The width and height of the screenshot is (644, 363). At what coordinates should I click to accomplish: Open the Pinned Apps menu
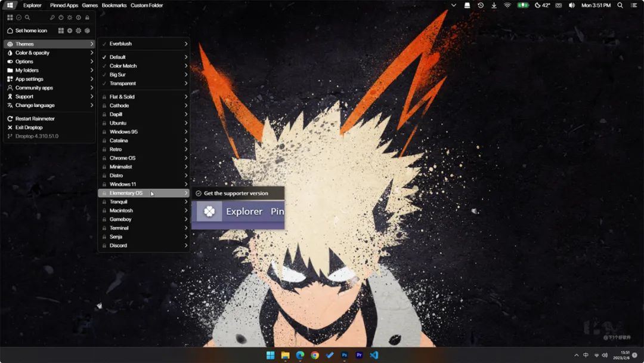click(64, 5)
